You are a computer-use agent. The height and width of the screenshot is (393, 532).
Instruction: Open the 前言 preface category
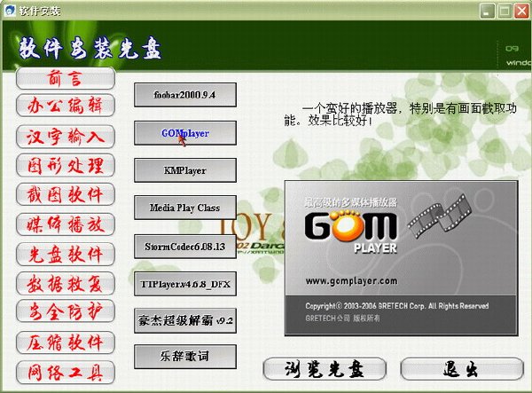click(66, 78)
